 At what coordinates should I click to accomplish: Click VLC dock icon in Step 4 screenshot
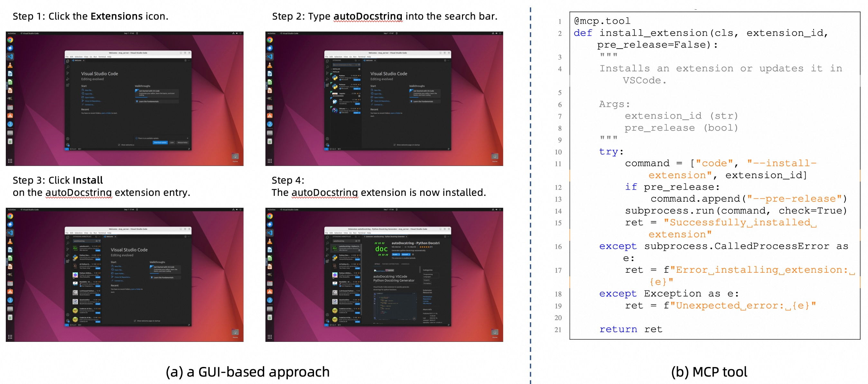click(x=270, y=241)
